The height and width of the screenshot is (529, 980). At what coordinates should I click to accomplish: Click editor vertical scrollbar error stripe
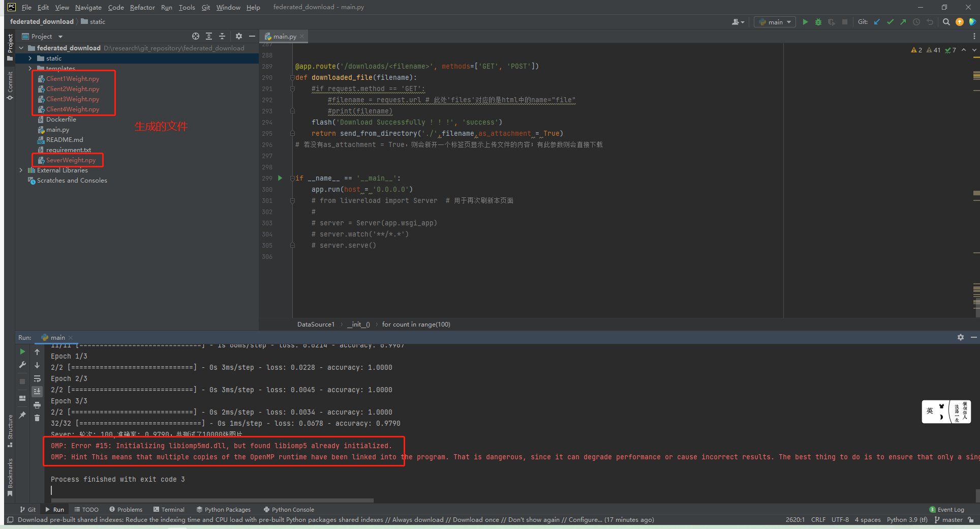coord(976,181)
